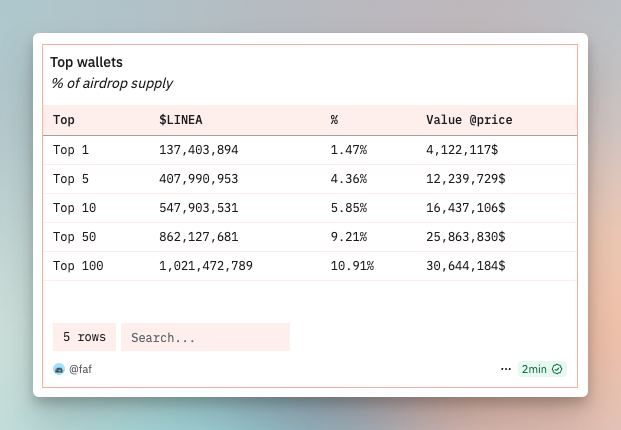Select the Top 5 row label
Image resolution: width=621 pixels, height=430 pixels.
tap(71, 179)
